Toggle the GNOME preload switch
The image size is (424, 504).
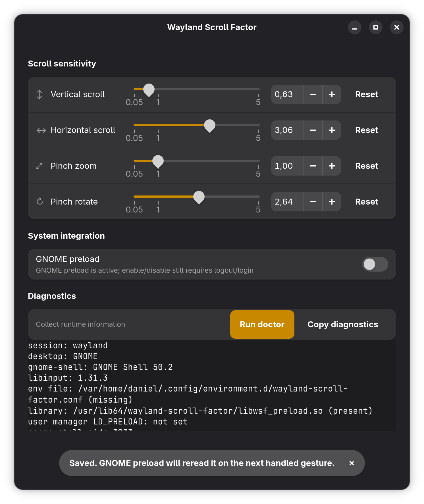click(375, 264)
